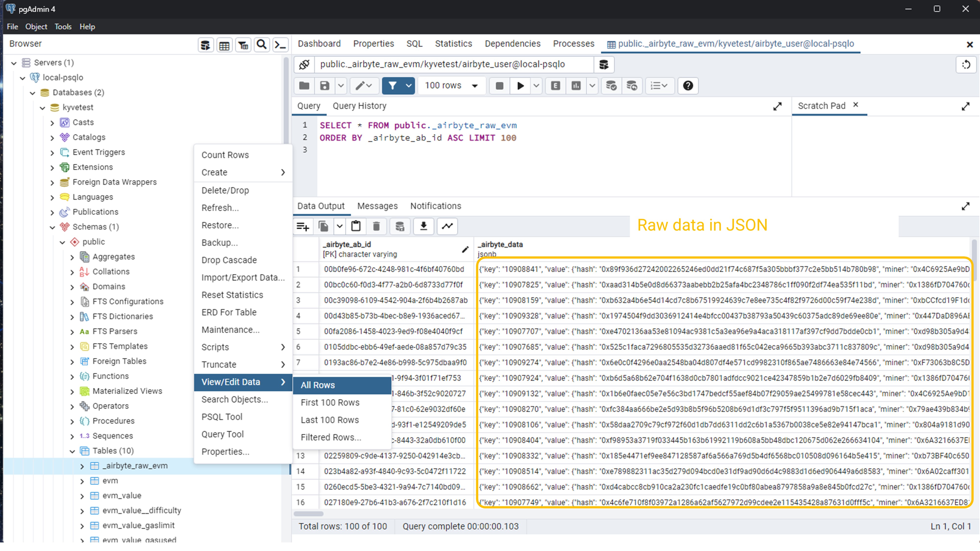Click the Add row icon in Data Output

pos(303,226)
